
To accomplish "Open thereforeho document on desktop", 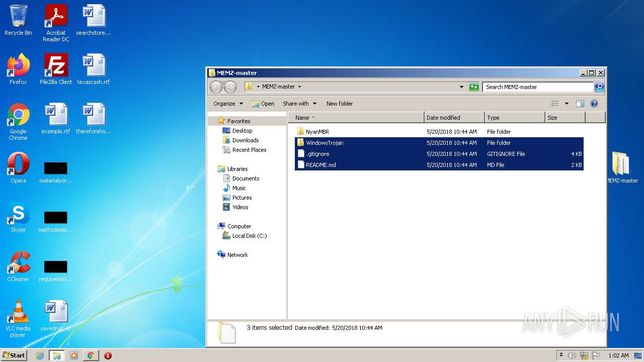I will pyautogui.click(x=94, y=119).
